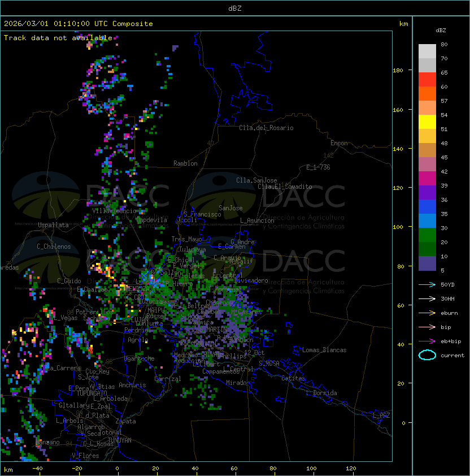
Task: Click the pink bip arrow icon
Action: pos(427,327)
